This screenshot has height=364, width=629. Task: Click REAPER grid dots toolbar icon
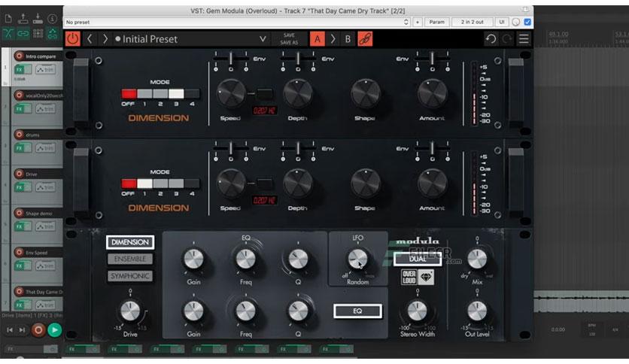tap(38, 34)
